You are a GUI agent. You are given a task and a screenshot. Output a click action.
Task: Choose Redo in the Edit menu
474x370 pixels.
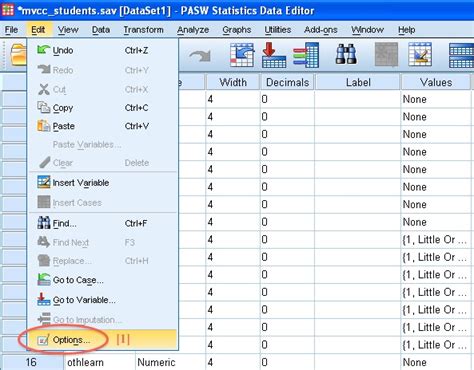pos(103,70)
